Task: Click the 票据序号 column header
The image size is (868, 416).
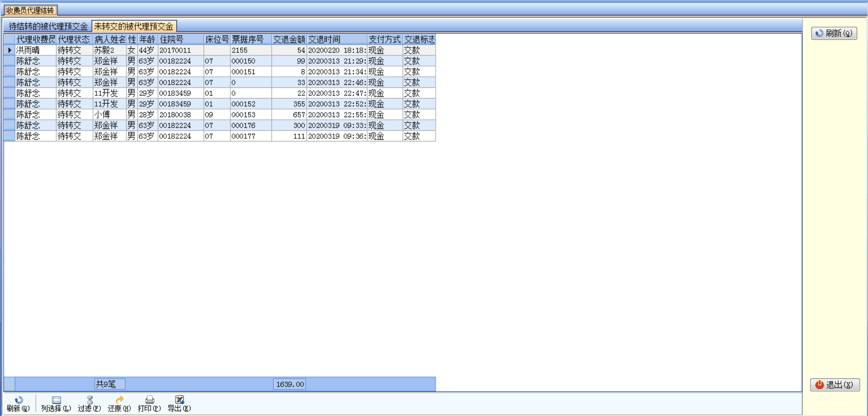Action: point(251,39)
